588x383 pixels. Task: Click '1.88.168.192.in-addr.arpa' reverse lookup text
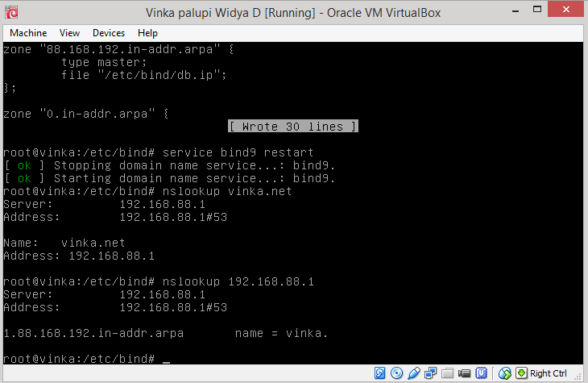click(x=93, y=333)
